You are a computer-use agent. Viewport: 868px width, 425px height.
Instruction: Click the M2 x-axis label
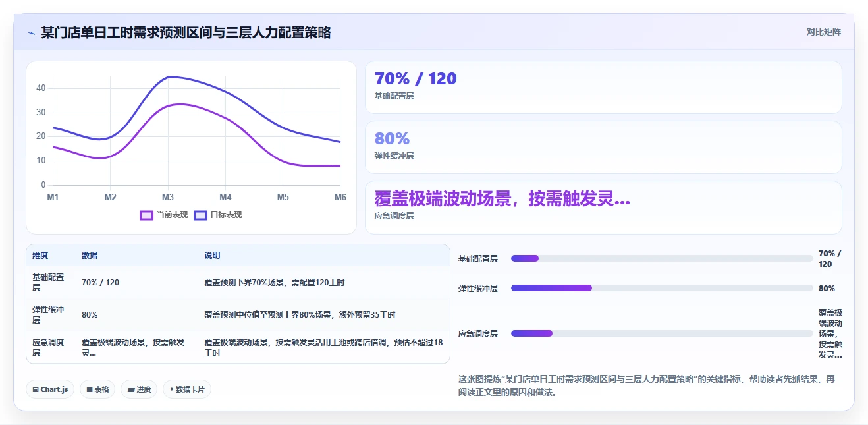click(x=110, y=197)
